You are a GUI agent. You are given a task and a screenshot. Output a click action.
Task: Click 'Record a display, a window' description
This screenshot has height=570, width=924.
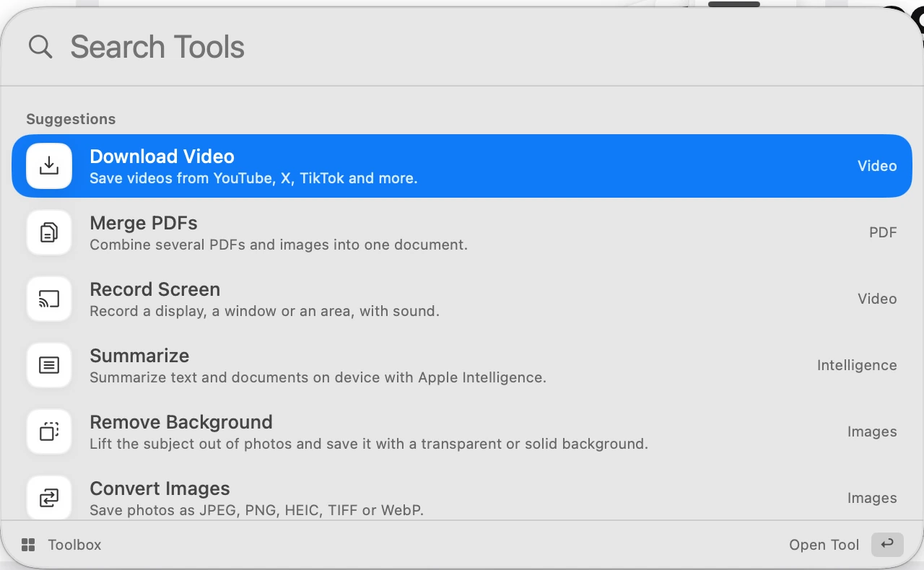point(264,311)
